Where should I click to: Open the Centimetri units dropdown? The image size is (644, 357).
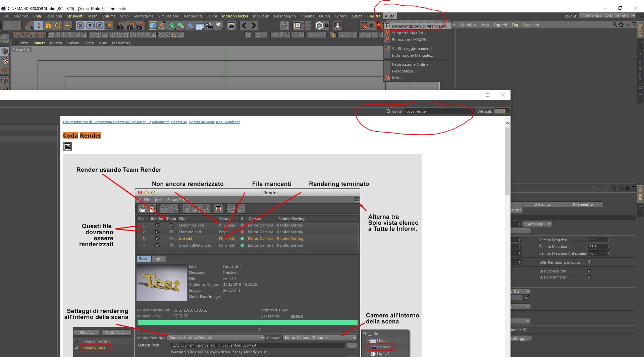(x=538, y=224)
